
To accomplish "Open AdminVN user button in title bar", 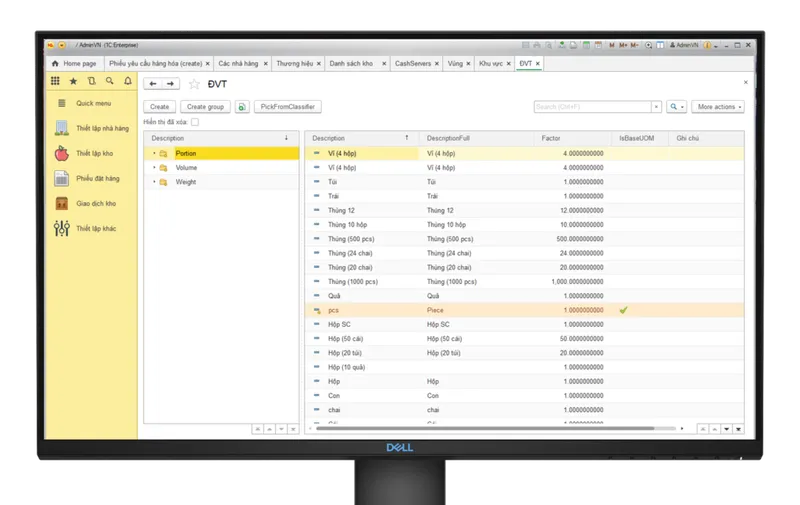I will [684, 45].
